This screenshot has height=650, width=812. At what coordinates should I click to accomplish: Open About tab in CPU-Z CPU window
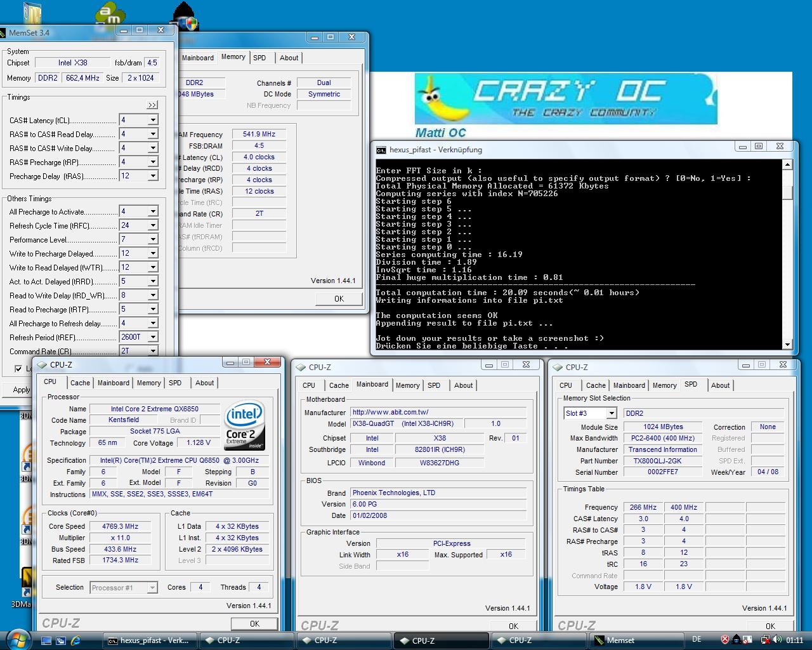click(204, 383)
